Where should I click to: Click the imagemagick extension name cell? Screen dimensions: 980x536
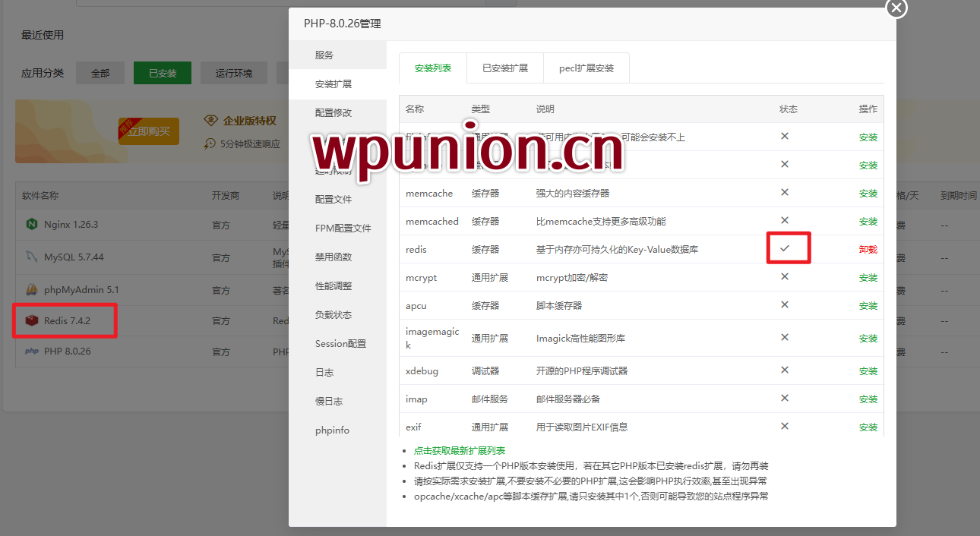(x=432, y=338)
